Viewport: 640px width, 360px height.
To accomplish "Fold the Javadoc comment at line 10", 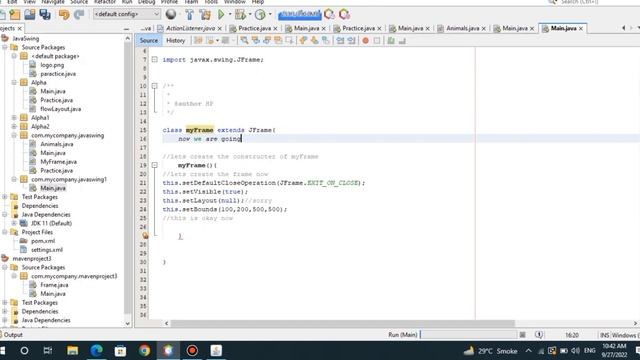I will coord(155,86).
